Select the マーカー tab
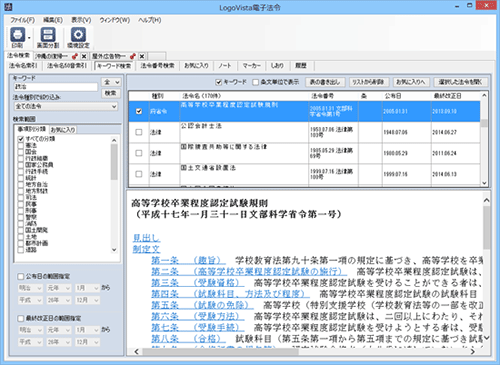500x365 pixels. tap(251, 66)
